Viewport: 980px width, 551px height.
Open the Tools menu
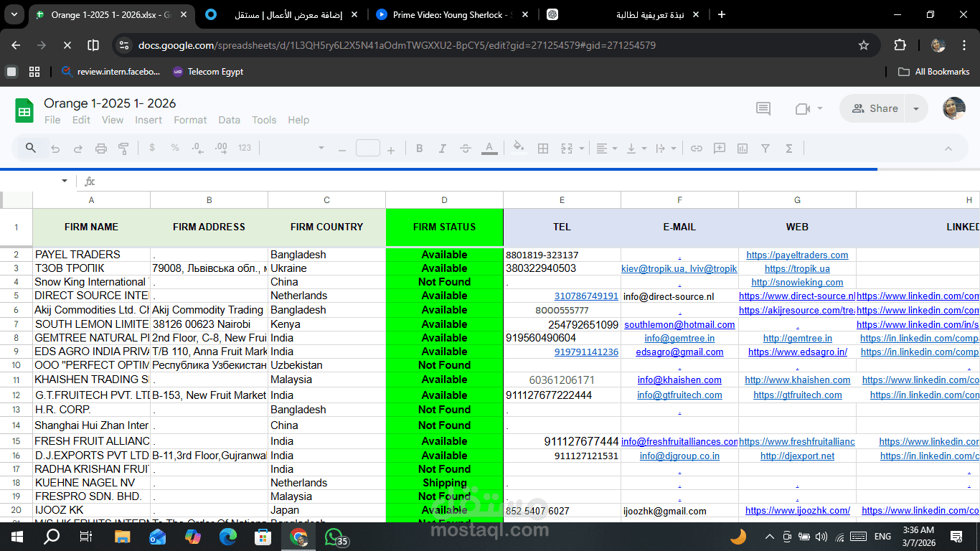[x=264, y=120]
